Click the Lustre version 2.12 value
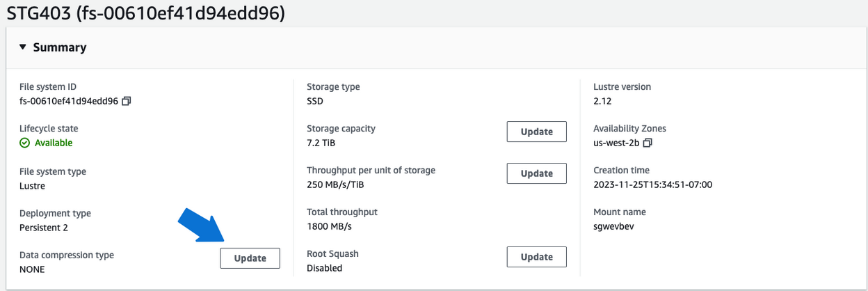The height and width of the screenshot is (291, 868). pyautogui.click(x=602, y=101)
